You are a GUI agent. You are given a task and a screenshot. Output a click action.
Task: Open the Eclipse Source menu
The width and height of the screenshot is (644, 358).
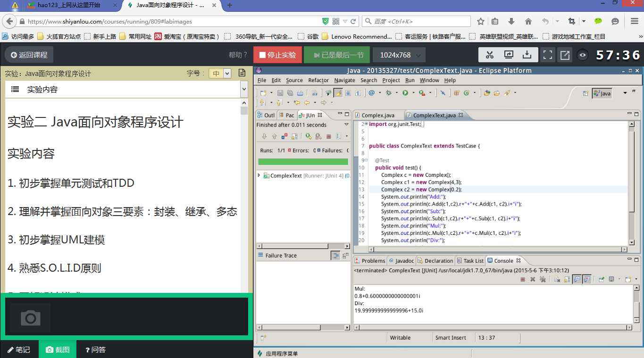click(294, 80)
